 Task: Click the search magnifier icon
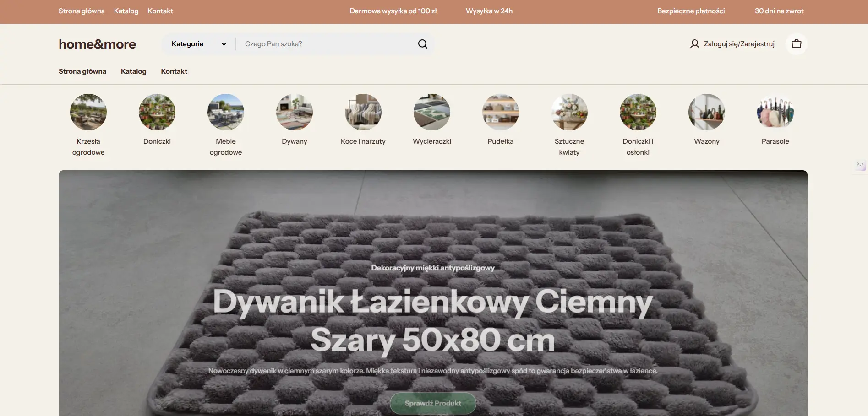[x=422, y=43]
